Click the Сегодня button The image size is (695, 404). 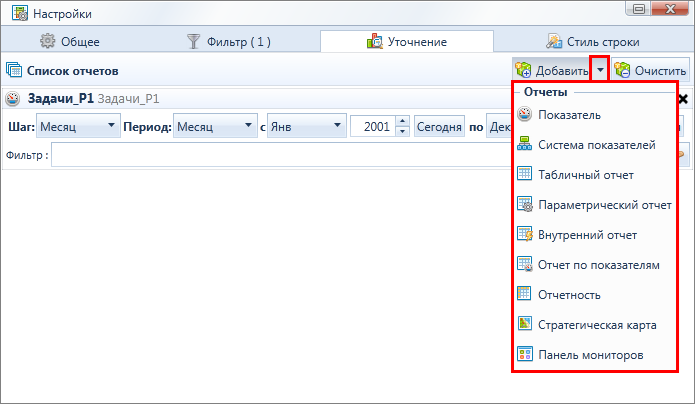click(439, 127)
